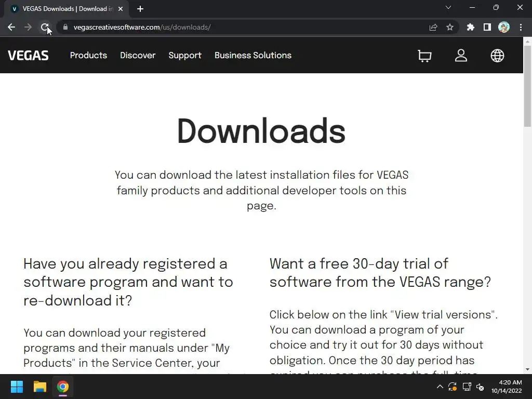Click the scrollbar down arrow
Screen dimensions: 532x399
pyautogui.click(x=528, y=369)
